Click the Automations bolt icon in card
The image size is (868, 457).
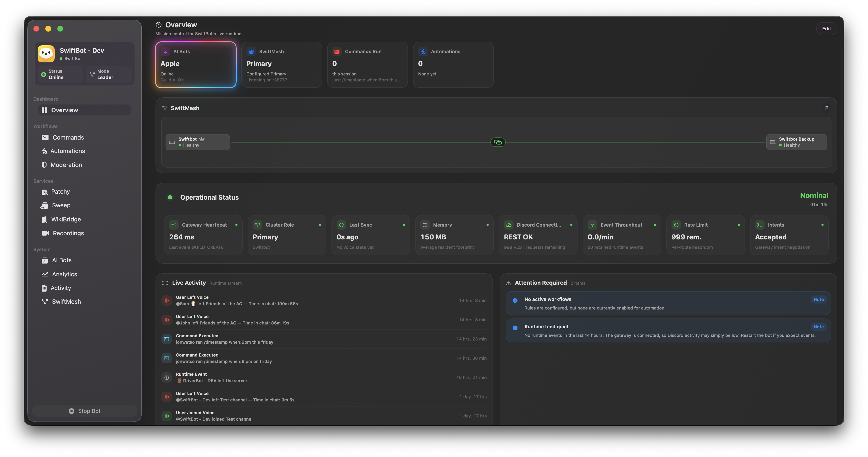click(x=423, y=52)
